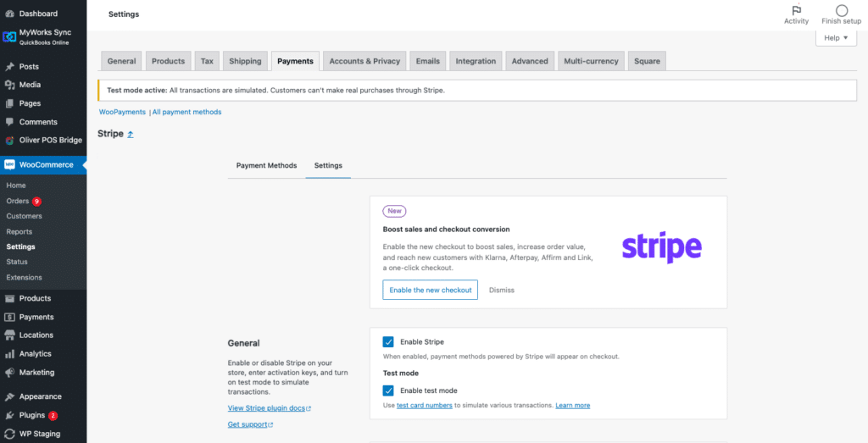Open the Activity flag icon
This screenshot has width=868, height=443.
797,10
